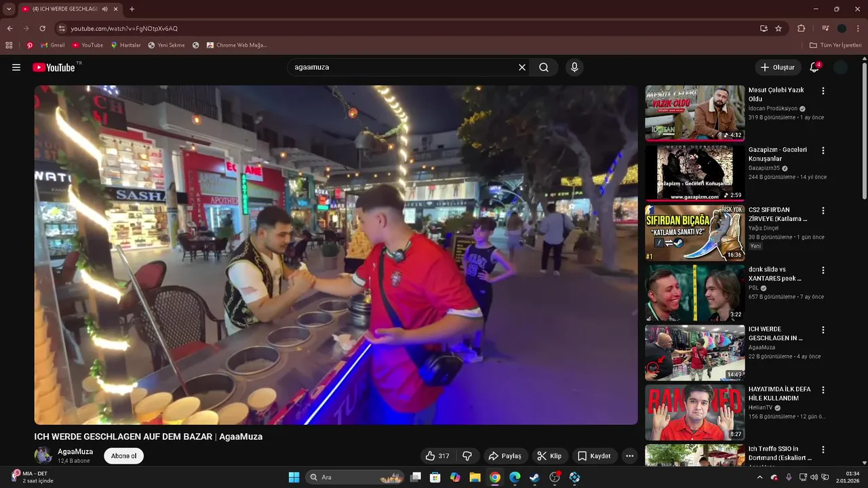Open the Chrome Web Mağazası bookmark

(x=237, y=45)
